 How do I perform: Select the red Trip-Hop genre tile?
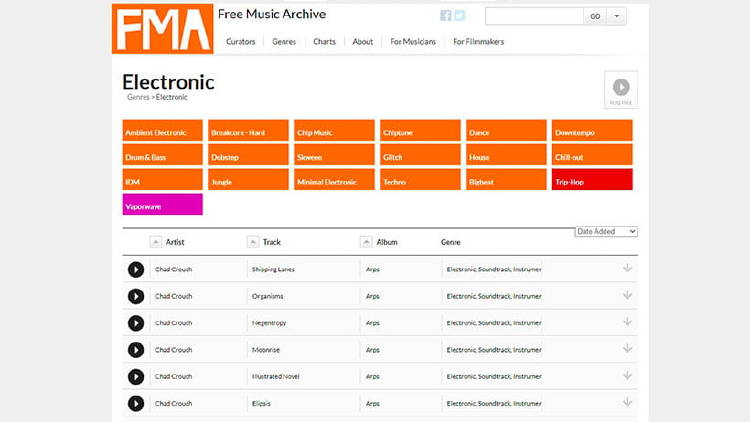coord(592,179)
